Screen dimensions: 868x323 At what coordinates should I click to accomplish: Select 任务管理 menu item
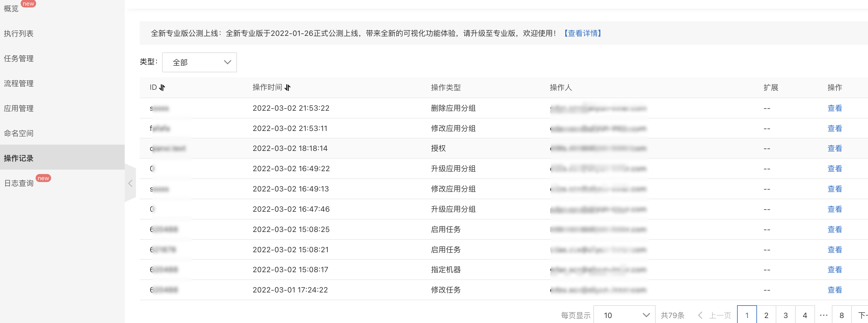(18, 59)
